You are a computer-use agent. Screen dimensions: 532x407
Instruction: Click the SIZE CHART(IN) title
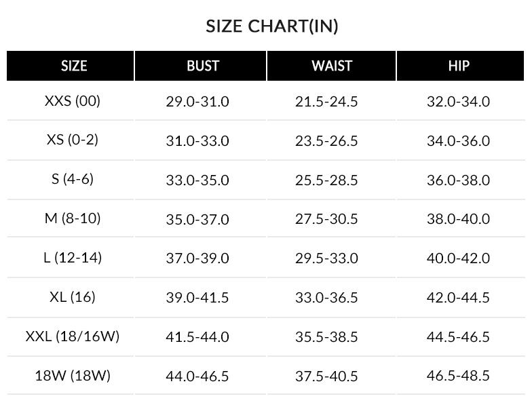tap(272, 26)
